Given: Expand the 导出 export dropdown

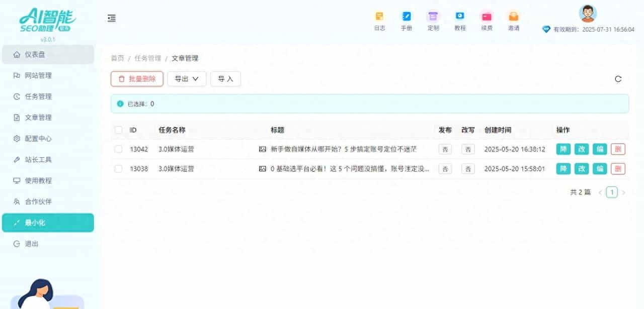Looking at the screenshot, I should 187,78.
